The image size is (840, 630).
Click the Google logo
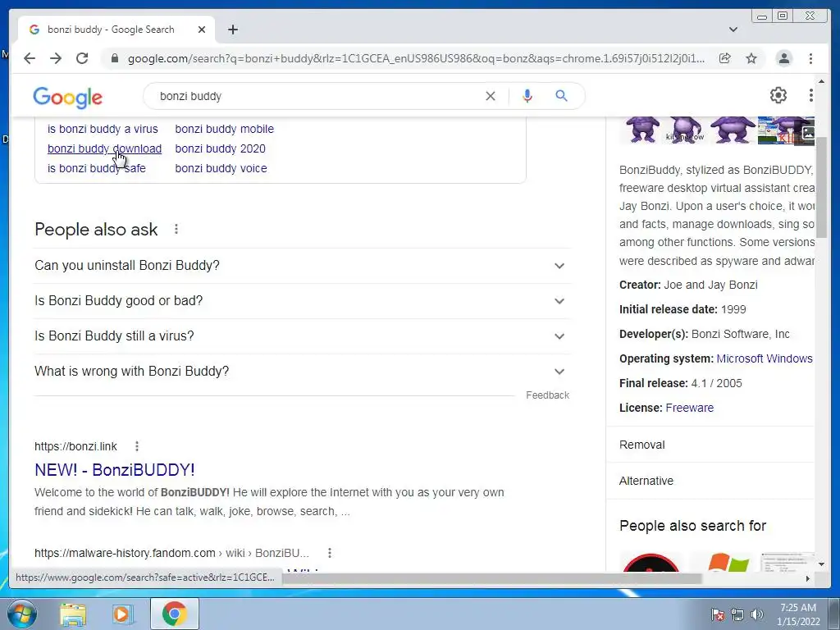tap(67, 98)
